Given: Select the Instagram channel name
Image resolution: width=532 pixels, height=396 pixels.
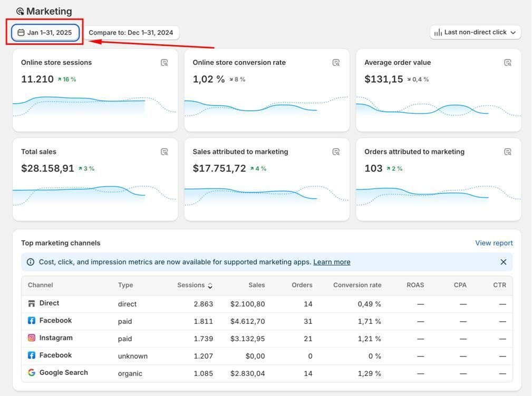Looking at the screenshot, I should click(x=56, y=338).
